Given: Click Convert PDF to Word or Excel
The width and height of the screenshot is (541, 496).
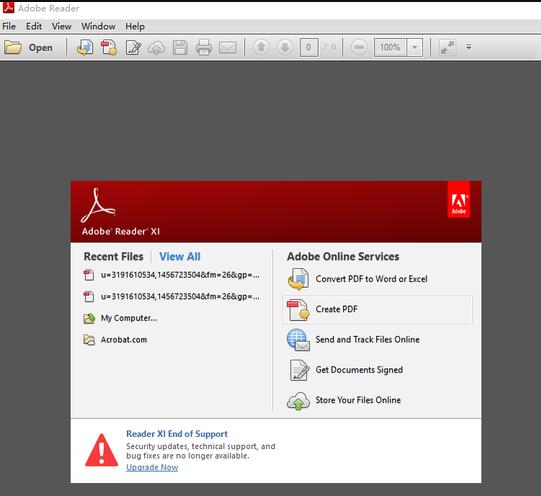Looking at the screenshot, I should 371,279.
